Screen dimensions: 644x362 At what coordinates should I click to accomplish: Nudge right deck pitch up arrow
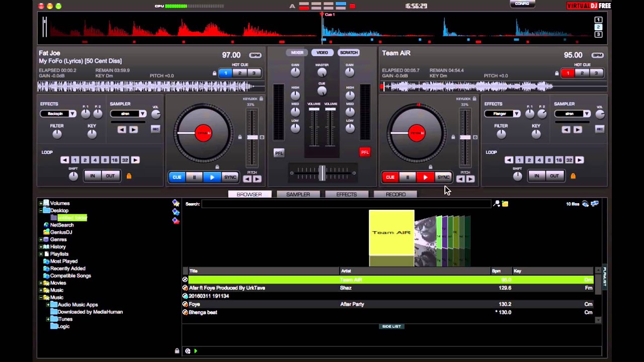pos(470,179)
